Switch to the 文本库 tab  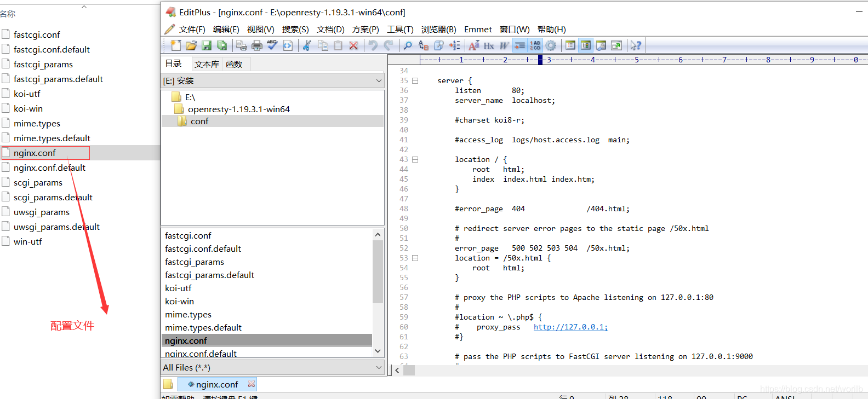(x=207, y=64)
